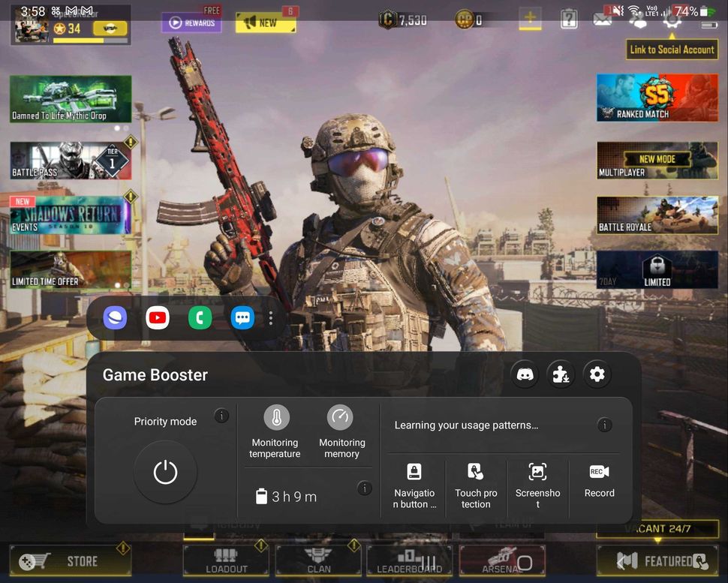The width and height of the screenshot is (728, 583).
Task: Open the YouTube icon in floating bar
Action: (157, 317)
